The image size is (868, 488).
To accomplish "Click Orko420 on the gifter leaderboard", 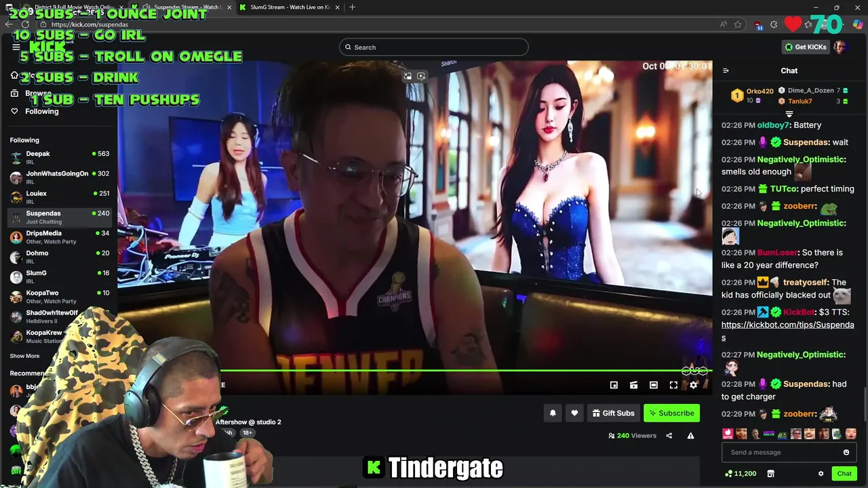I will click(x=759, y=91).
